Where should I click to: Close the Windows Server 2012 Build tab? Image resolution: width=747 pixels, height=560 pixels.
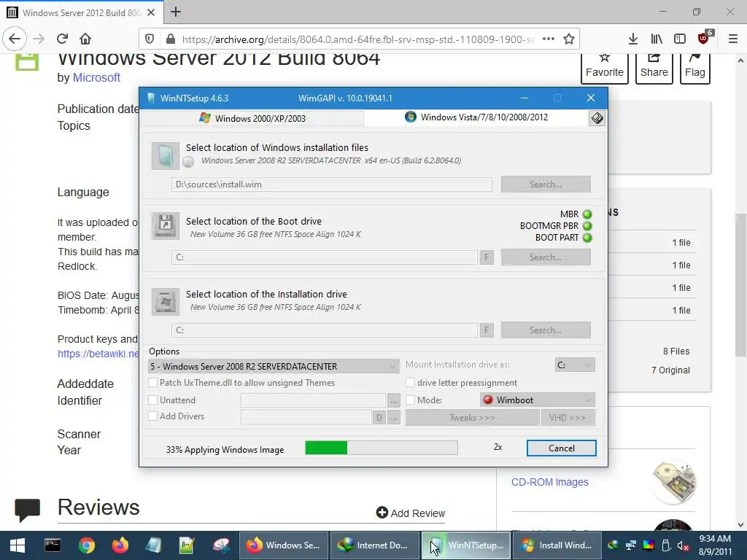tap(151, 12)
